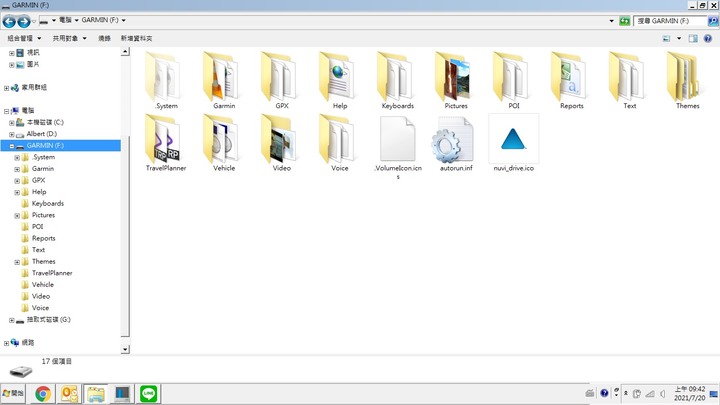
Task: Select the Video folder icon
Action: pyautogui.click(x=281, y=139)
